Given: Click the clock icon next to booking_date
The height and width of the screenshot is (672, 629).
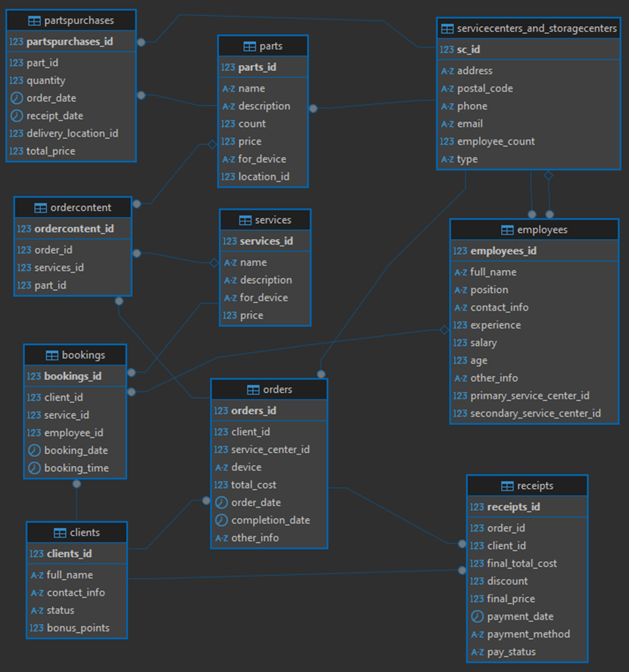Looking at the screenshot, I should coord(35,451).
